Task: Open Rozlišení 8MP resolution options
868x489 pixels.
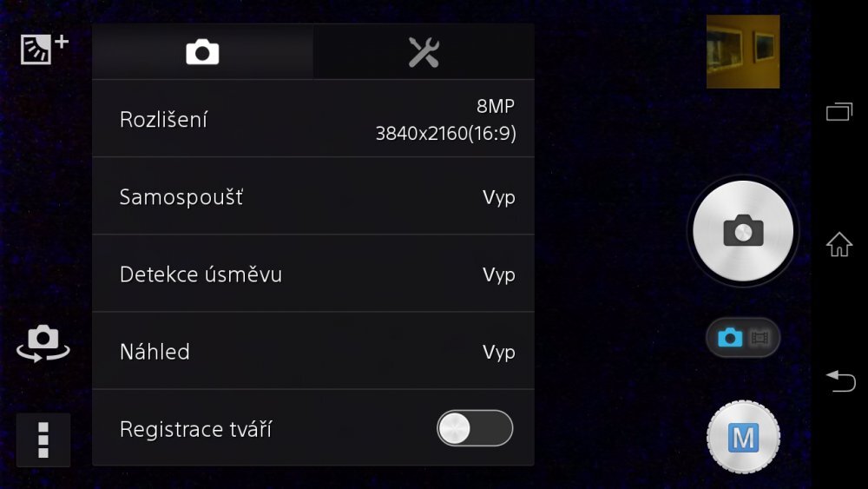Action: (x=313, y=118)
